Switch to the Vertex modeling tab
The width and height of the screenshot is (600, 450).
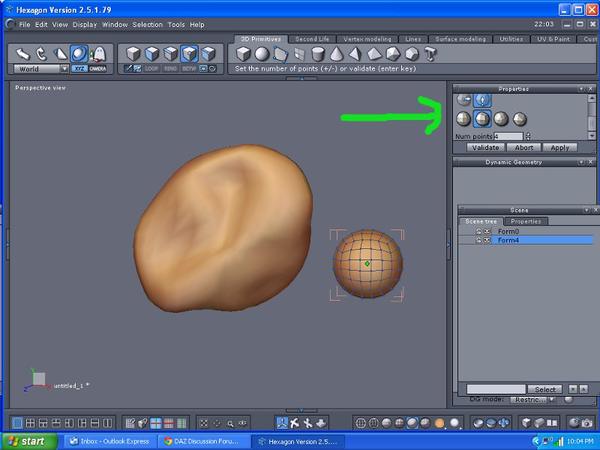[x=367, y=39]
